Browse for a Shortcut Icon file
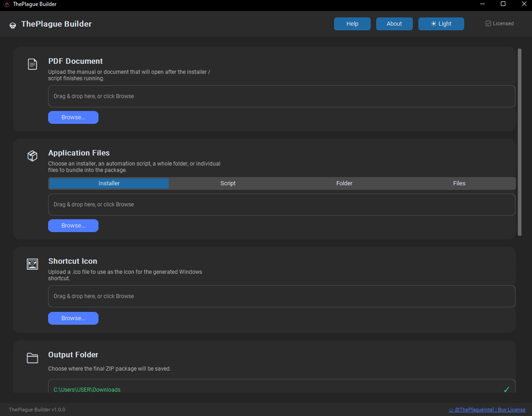532x416 pixels. click(73, 318)
